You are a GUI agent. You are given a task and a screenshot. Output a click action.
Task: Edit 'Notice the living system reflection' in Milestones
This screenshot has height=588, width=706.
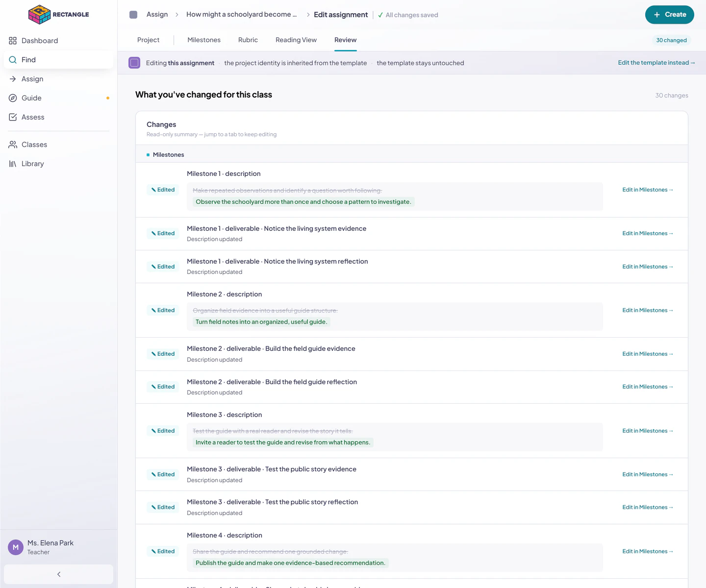pos(648,267)
